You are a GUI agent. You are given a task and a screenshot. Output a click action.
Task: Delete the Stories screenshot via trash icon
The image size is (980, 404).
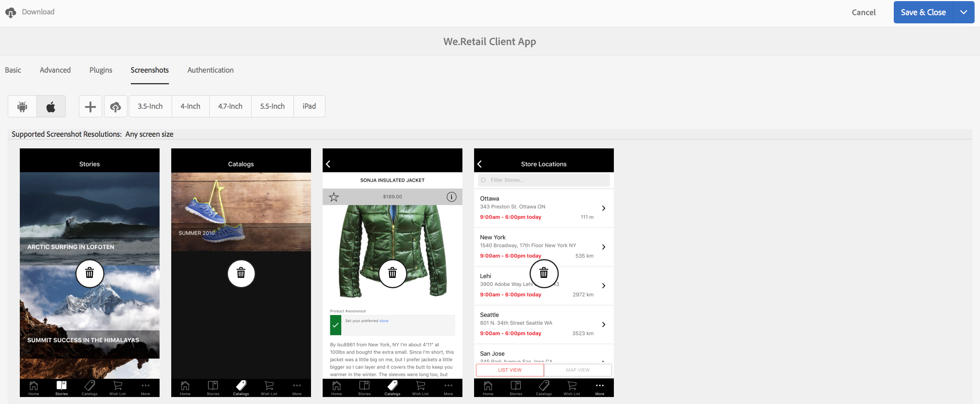coord(90,273)
